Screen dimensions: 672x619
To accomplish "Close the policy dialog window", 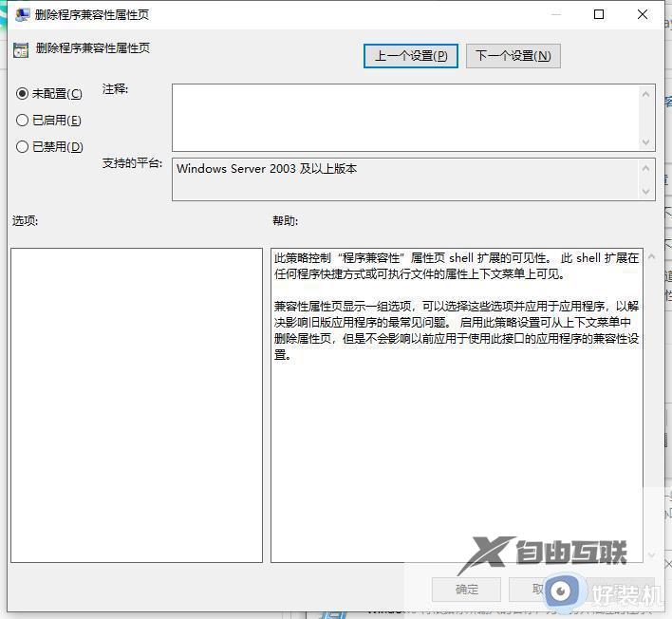I will coord(643,14).
